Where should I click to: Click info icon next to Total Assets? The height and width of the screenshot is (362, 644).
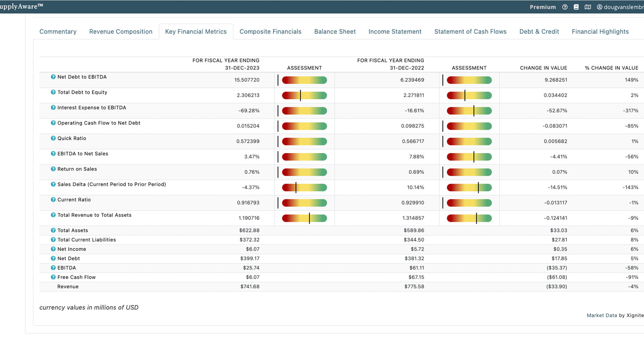coord(53,230)
